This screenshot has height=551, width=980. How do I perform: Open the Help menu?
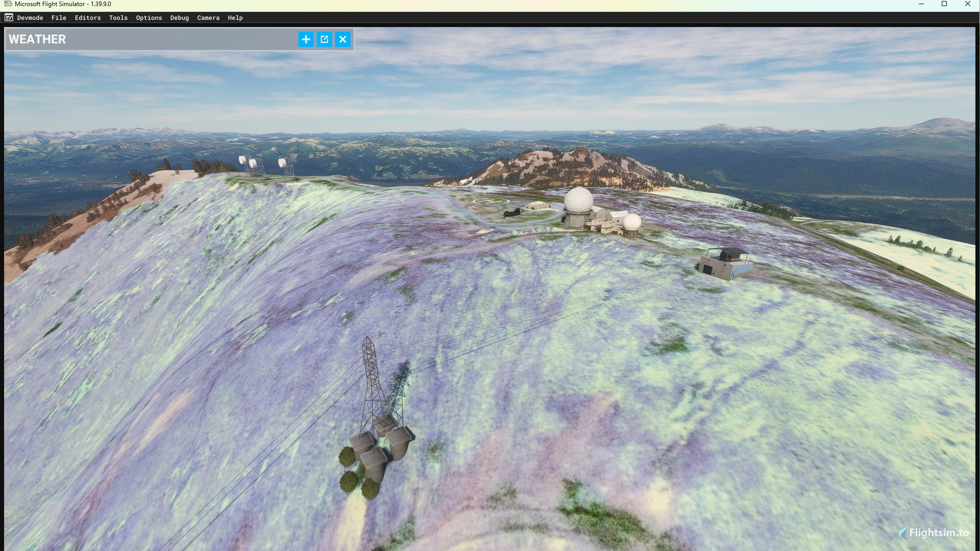tap(235, 18)
